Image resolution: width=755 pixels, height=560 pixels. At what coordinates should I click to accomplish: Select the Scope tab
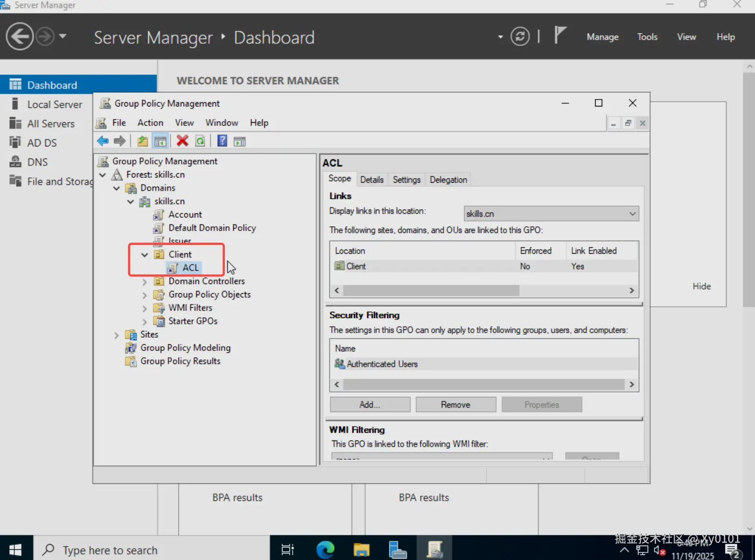click(x=340, y=178)
